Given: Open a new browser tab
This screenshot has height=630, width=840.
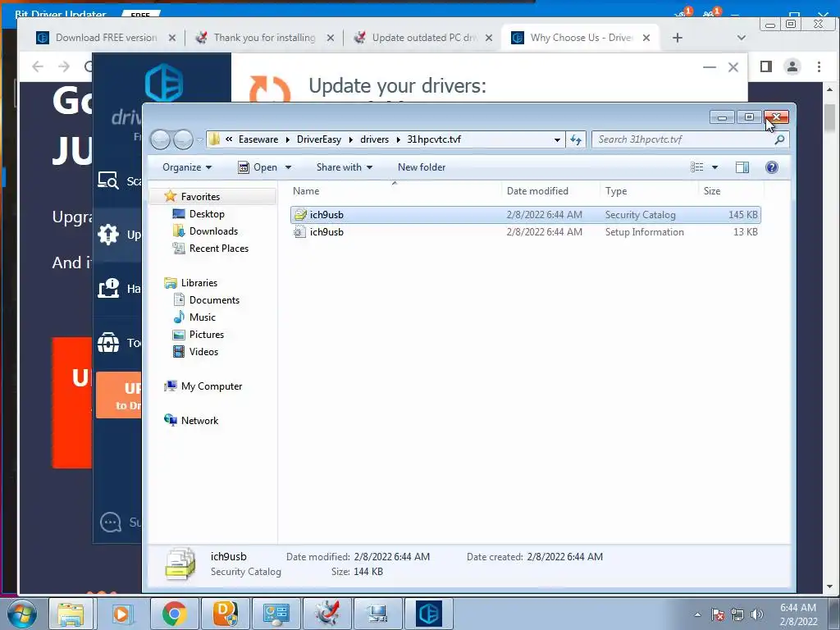Looking at the screenshot, I should pyautogui.click(x=677, y=38).
